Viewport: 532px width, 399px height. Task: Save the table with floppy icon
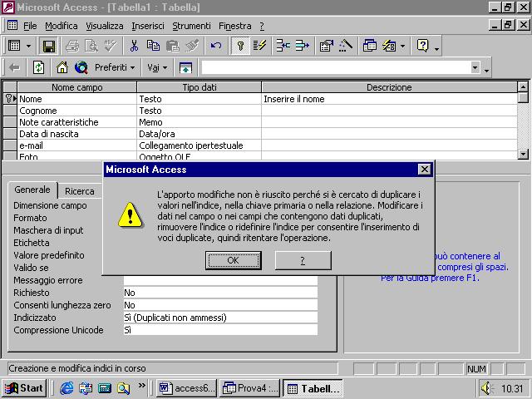pos(49,46)
